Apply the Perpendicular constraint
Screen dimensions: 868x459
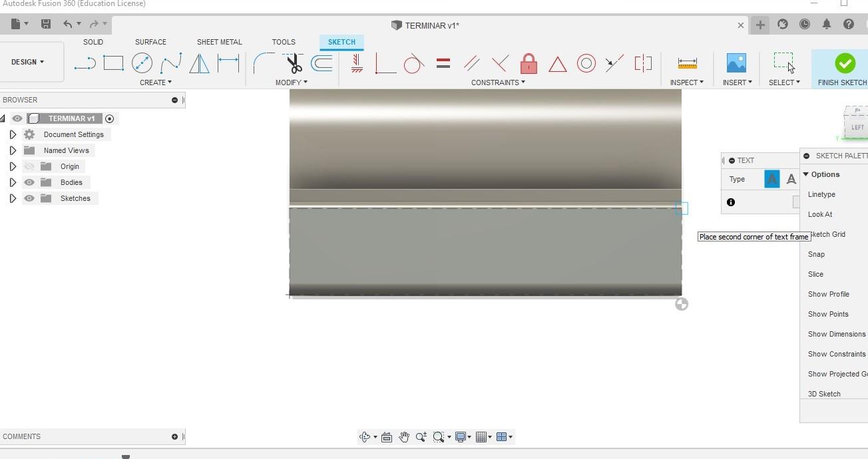tap(500, 63)
